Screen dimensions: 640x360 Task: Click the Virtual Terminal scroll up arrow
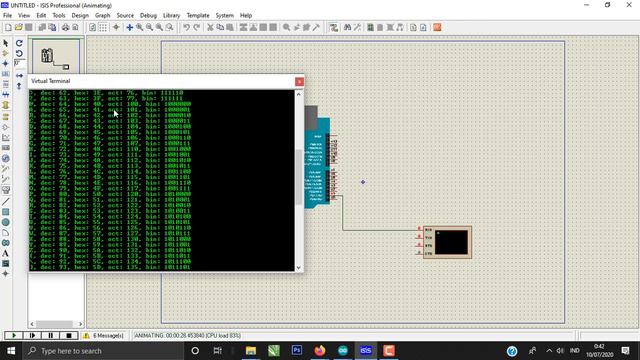(298, 94)
